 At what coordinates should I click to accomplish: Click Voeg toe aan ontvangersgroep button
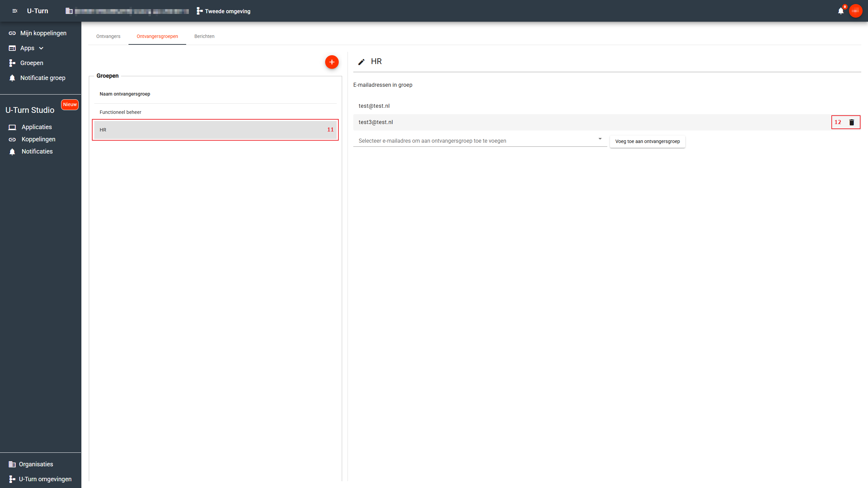647,141
